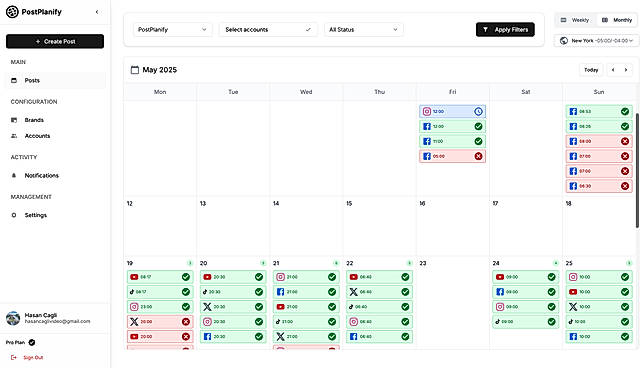Open the Posts section in sidebar
The width and height of the screenshot is (642, 368).
[55, 80]
